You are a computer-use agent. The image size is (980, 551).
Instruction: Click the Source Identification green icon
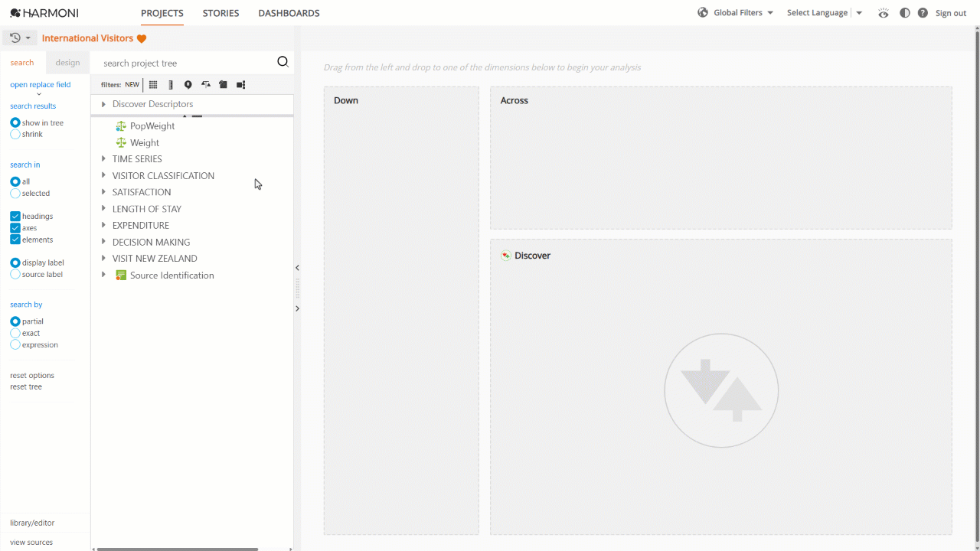click(121, 275)
